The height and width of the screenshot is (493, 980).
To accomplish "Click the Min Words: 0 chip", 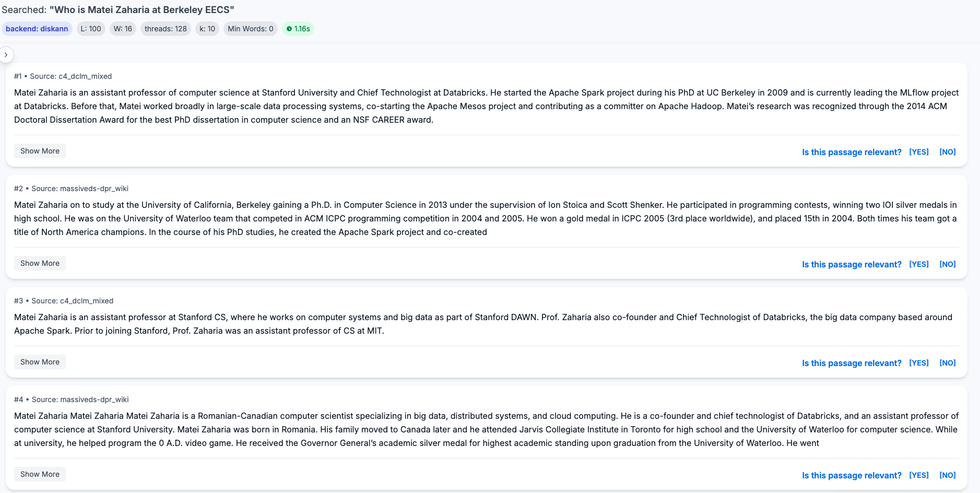I will (250, 29).
